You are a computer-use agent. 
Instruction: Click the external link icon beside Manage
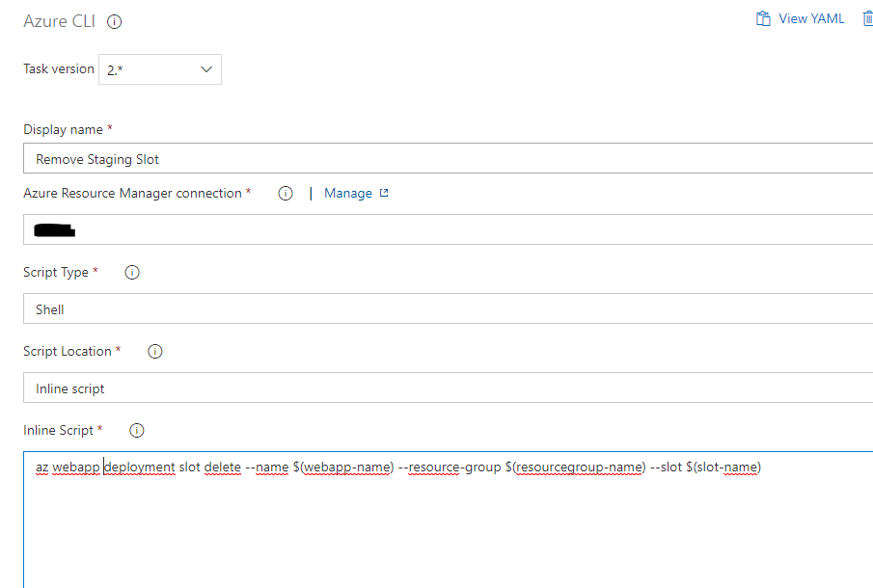tap(384, 194)
